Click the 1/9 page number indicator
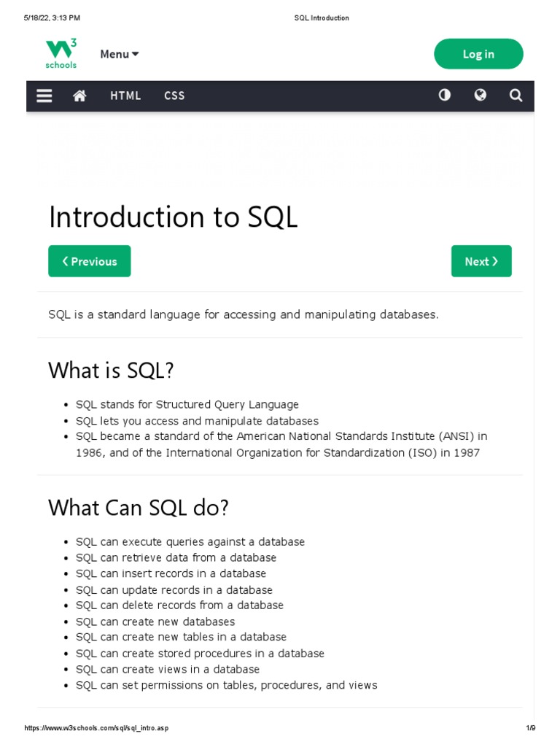Image resolution: width=560 pixels, height=747 pixels. (530, 728)
